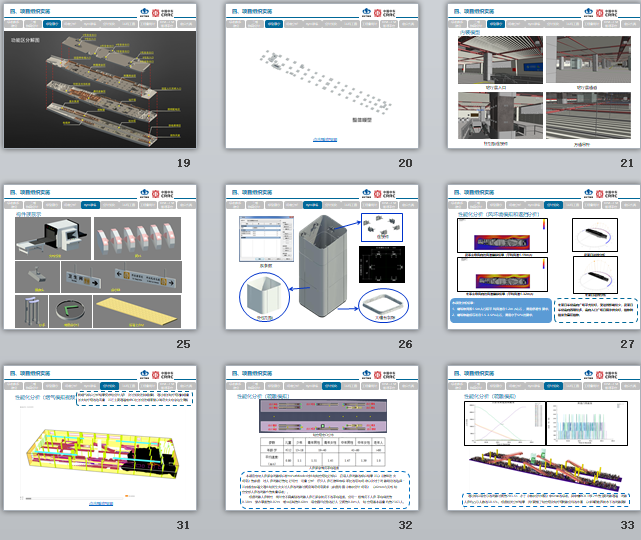Click the slide number label 26
The height and width of the screenshot is (540, 641).
click(406, 344)
